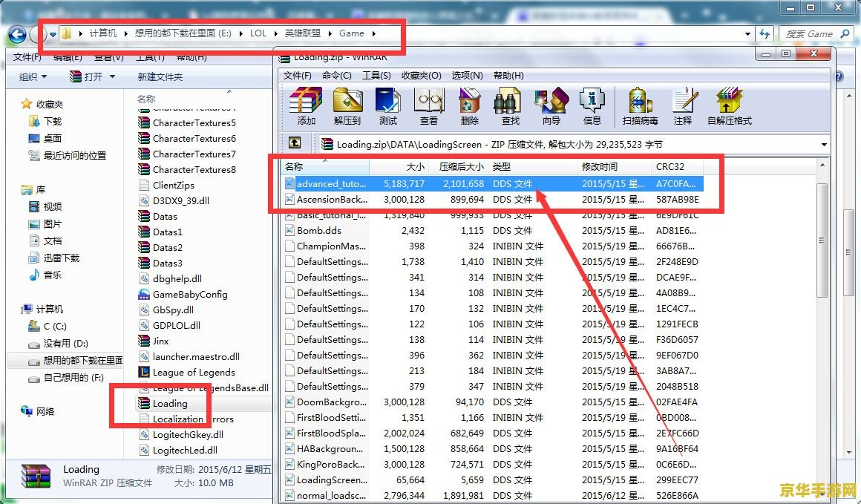Open WinRAR Help (帮助) menu

tap(508, 75)
